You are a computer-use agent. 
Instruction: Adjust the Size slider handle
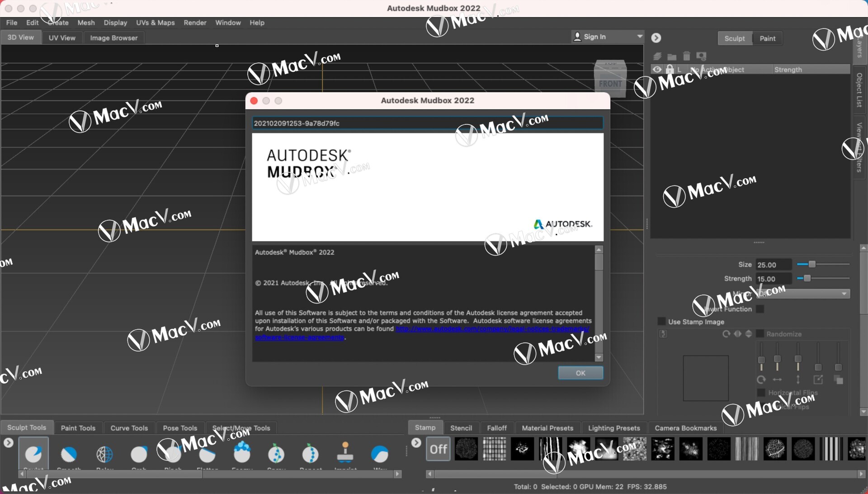(x=812, y=264)
